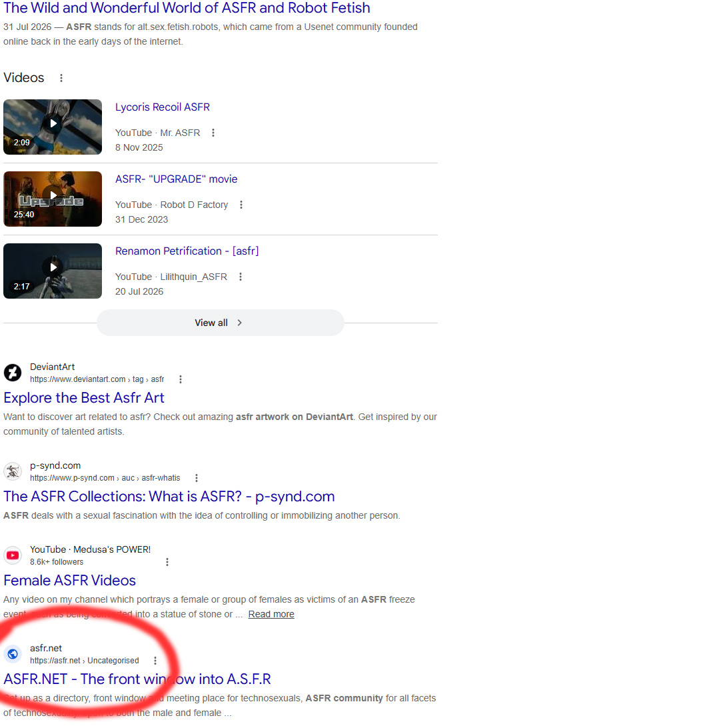Click the YouTube · Mr. ASFR source text
Viewport: 707px width, 728px height.
pos(157,133)
